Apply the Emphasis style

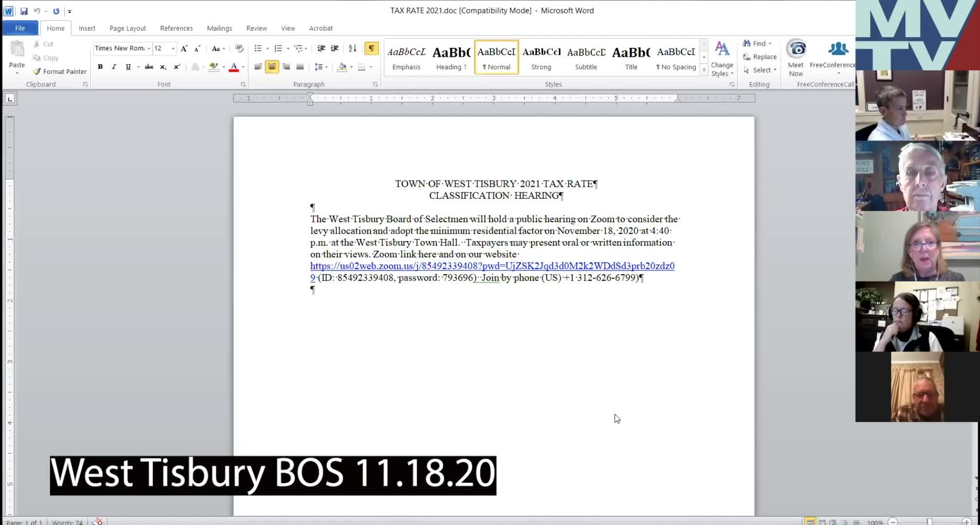406,57
